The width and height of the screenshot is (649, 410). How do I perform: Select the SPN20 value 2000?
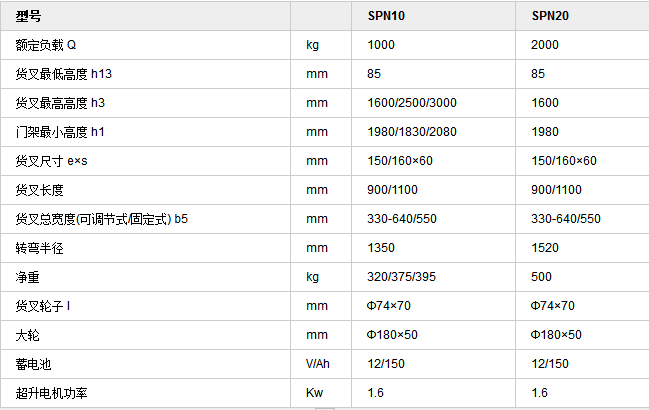pyautogui.click(x=545, y=45)
